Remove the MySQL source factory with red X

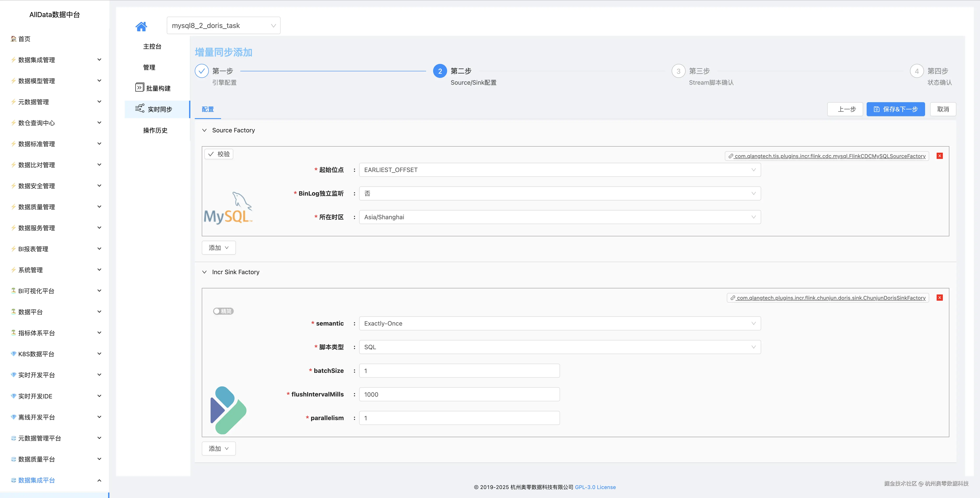click(x=939, y=156)
